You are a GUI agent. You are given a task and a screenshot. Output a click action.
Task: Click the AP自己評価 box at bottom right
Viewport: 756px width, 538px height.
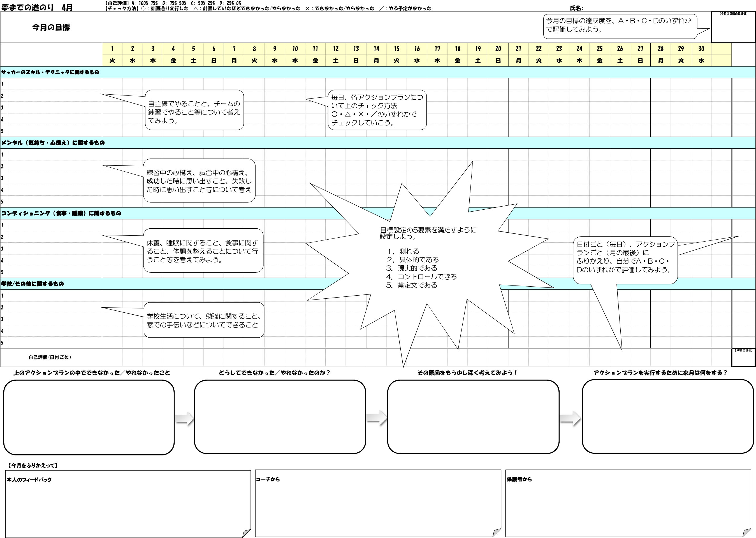pyautogui.click(x=743, y=357)
